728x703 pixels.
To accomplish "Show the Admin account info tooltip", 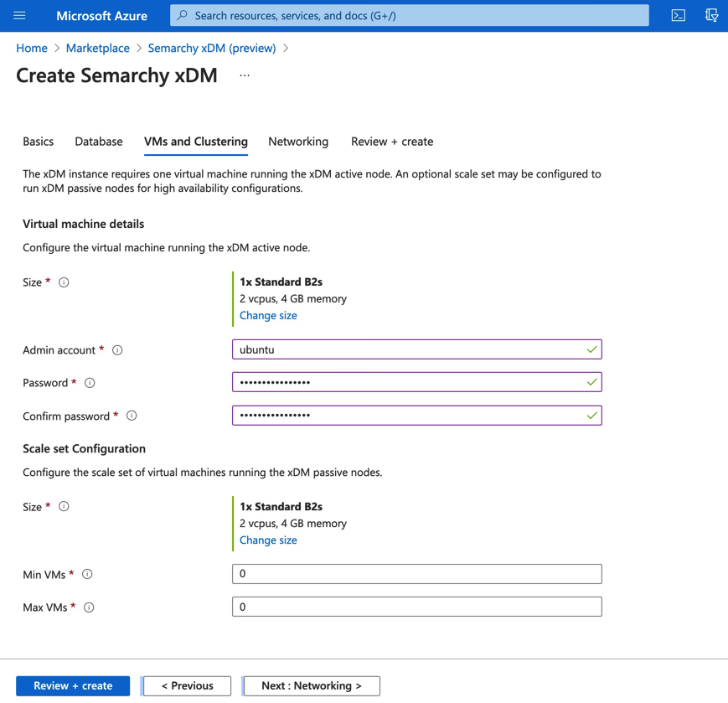I will (x=116, y=350).
